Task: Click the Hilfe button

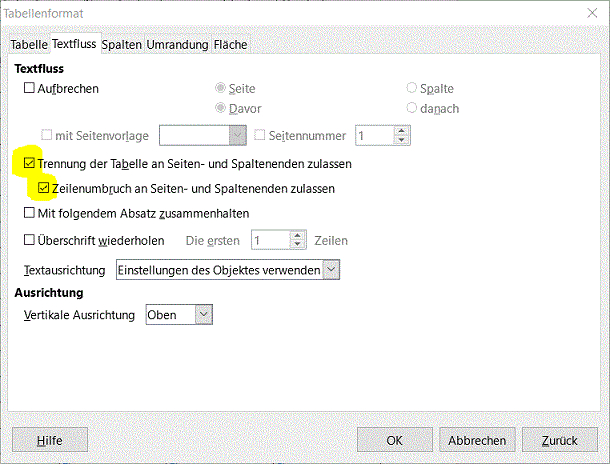Action: [x=50, y=440]
